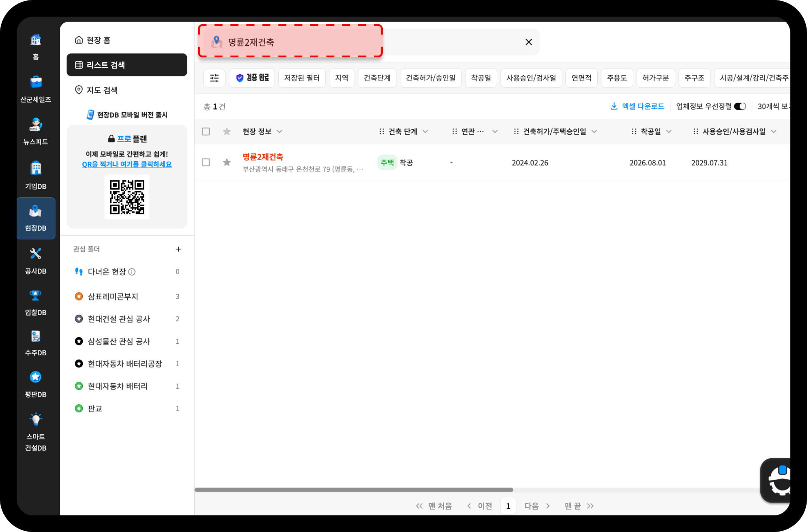
Task: Open 삼성물산 관심 공사 folder
Action: (127, 341)
